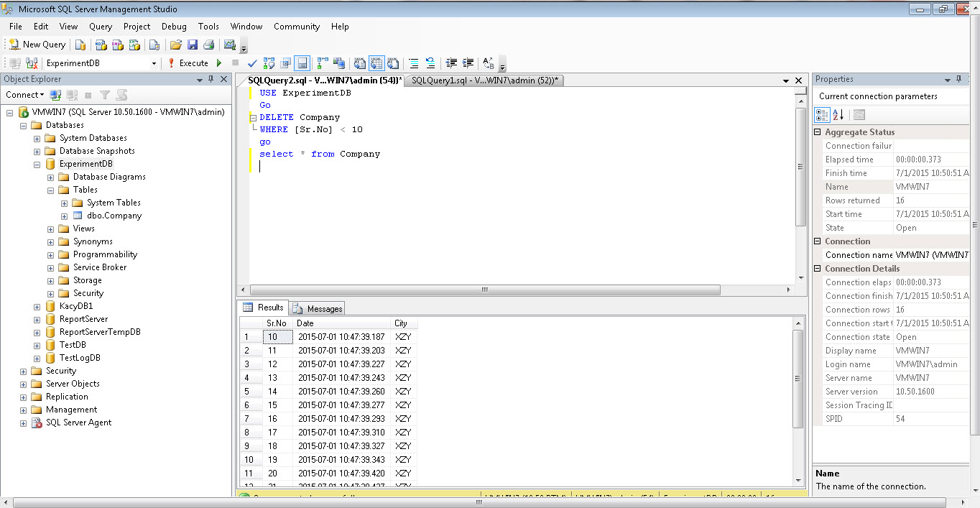This screenshot has width=980, height=508.
Task: Toggle Include Client Statistics
Action: click(x=338, y=63)
